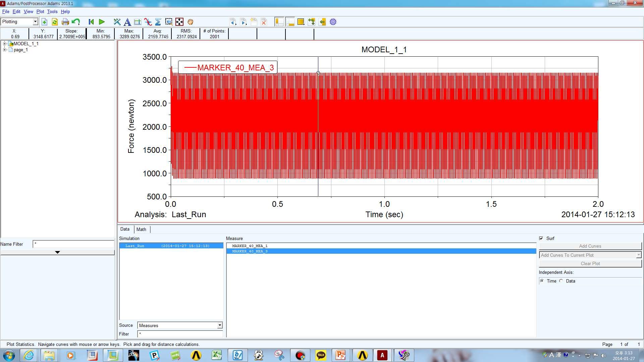Image resolution: width=644 pixels, height=362 pixels.
Task: Select Time independent axis radio
Action: point(542,281)
